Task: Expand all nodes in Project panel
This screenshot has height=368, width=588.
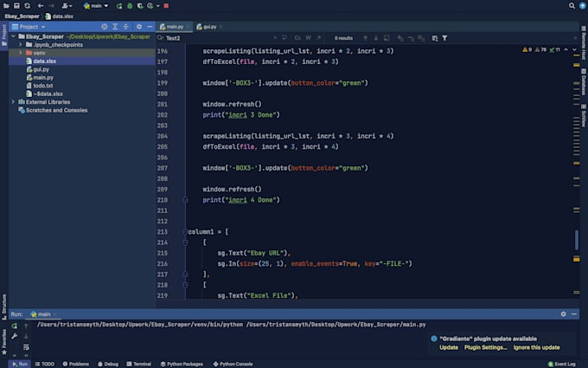Action: click(x=115, y=27)
